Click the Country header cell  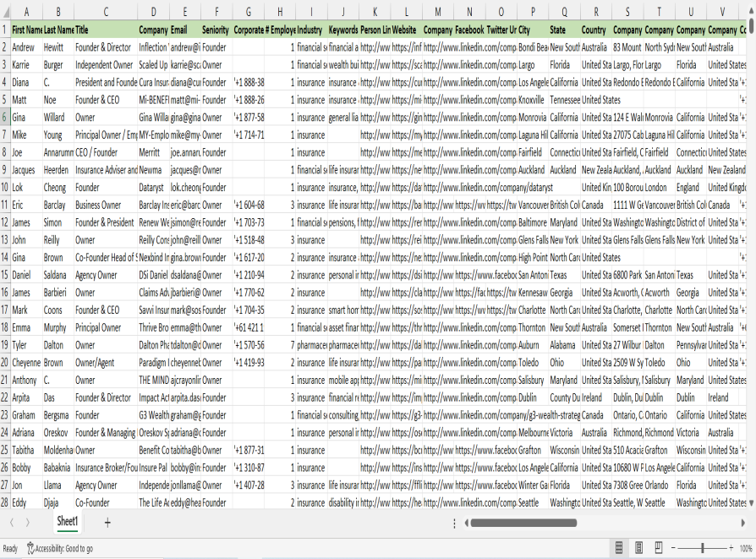pyautogui.click(x=596, y=30)
